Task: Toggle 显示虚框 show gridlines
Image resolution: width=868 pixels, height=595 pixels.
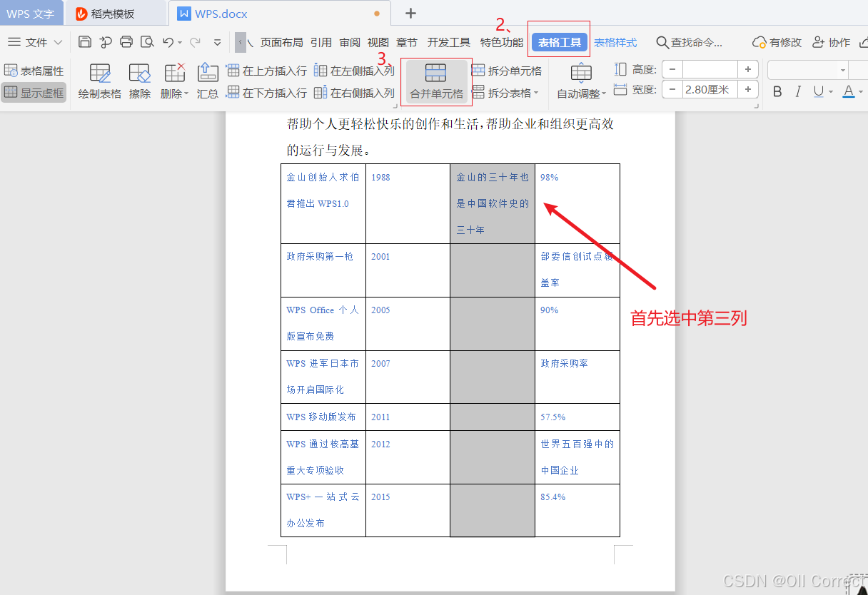Action: tap(34, 93)
